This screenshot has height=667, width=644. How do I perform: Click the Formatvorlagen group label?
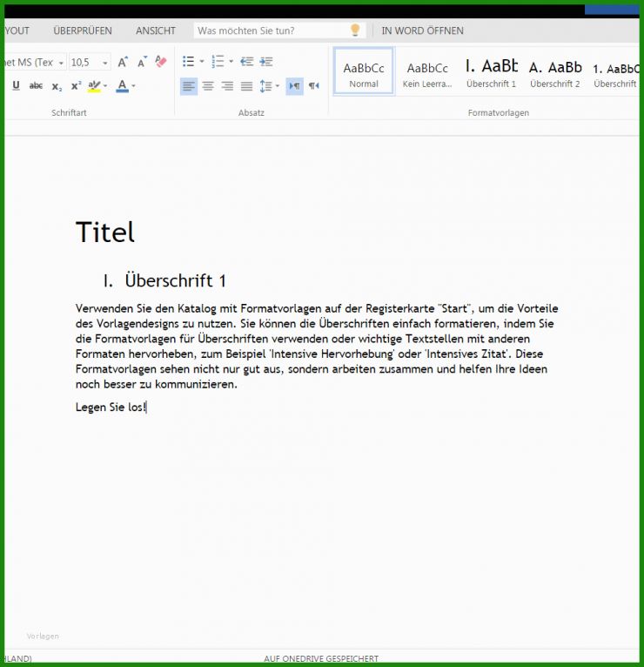click(499, 112)
